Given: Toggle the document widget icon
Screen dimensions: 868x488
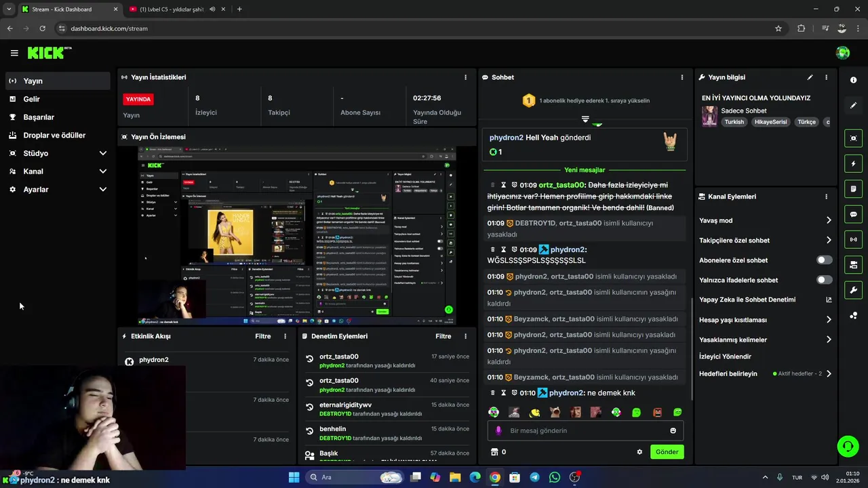Looking at the screenshot, I should 853,188.
